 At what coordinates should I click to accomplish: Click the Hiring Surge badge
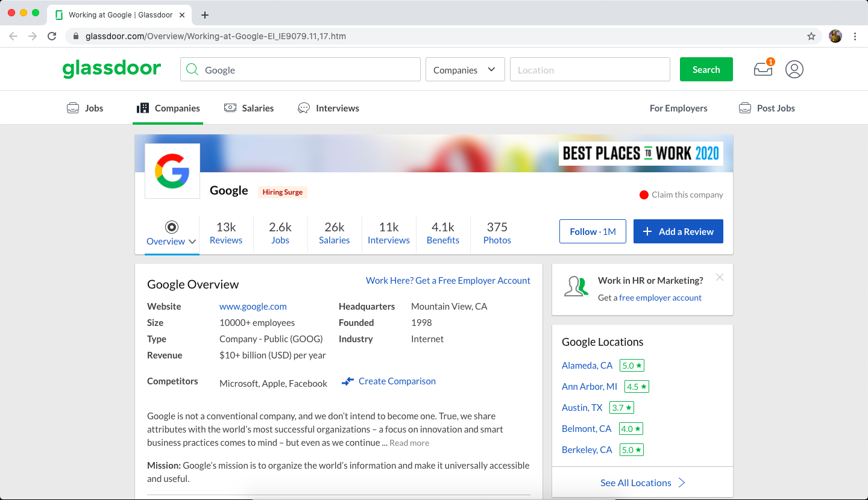pyautogui.click(x=283, y=192)
